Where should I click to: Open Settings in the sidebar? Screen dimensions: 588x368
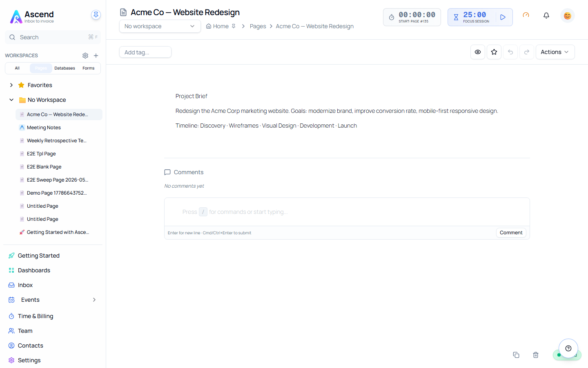click(x=53, y=360)
